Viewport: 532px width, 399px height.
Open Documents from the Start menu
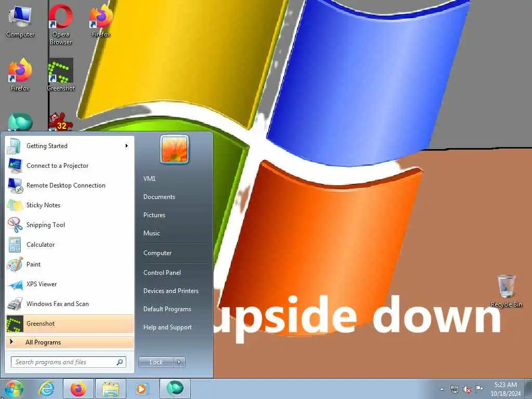[x=159, y=197]
